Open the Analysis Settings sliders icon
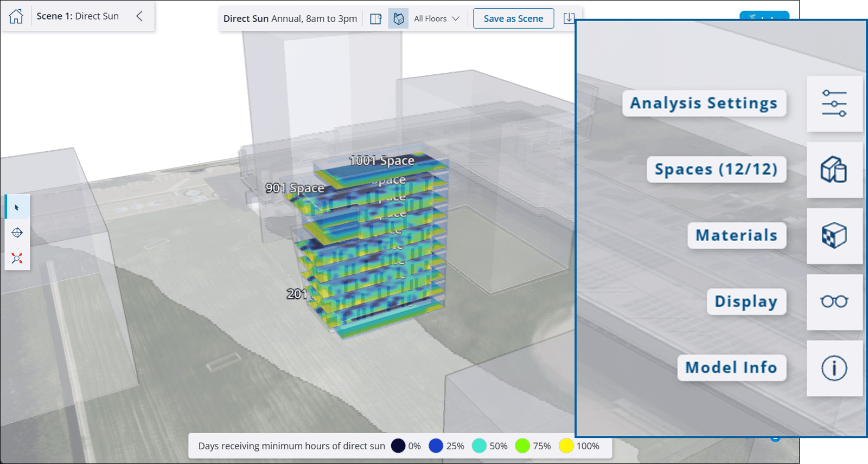The height and width of the screenshot is (464, 868). 834,104
